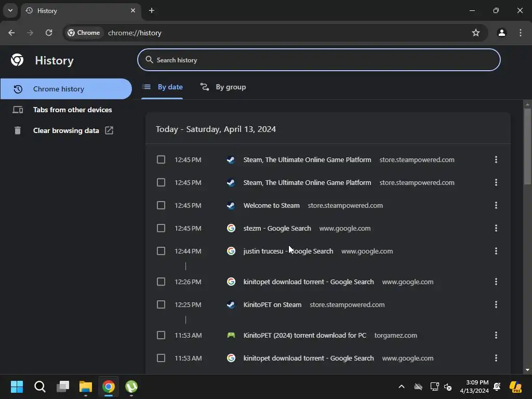Viewport: 532px width, 399px height.
Task: Check the second Steam Ultimate Online Game Platform entry
Action: tap(161, 182)
